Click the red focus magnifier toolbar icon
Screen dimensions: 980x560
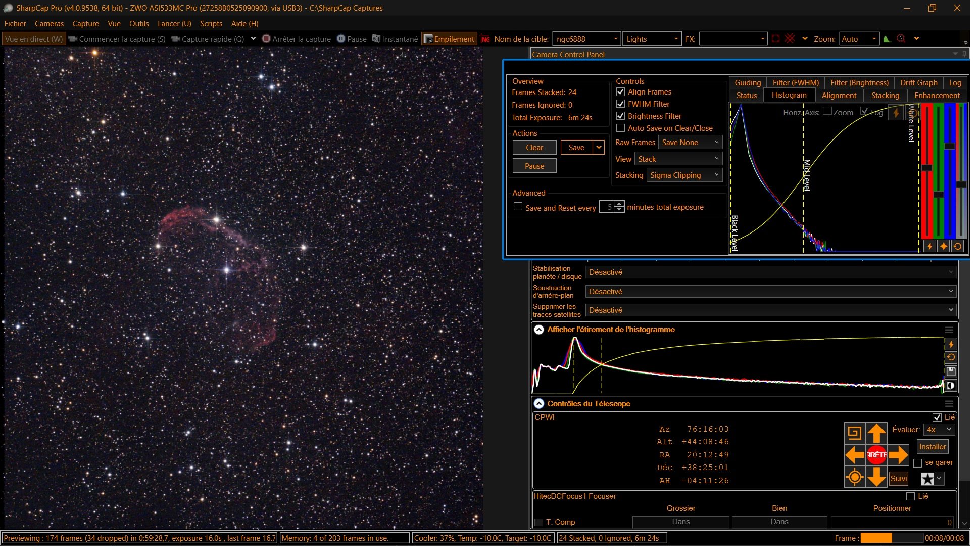(x=901, y=39)
